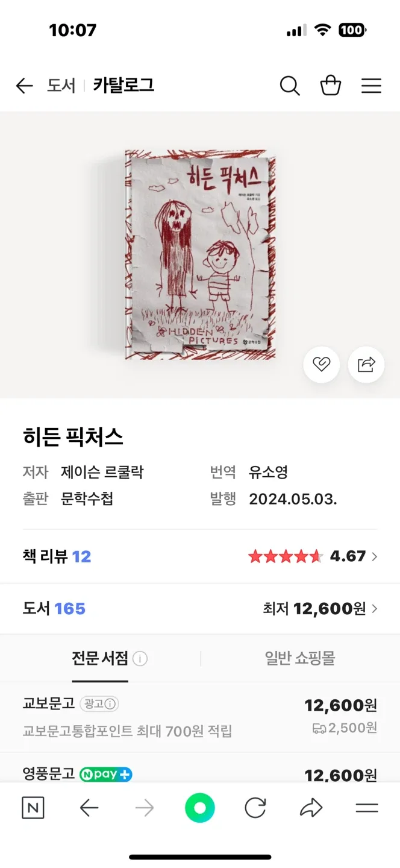The width and height of the screenshot is (400, 868).
Task: Switch to the 일반 쇼핑몰 tab
Action: point(299,658)
